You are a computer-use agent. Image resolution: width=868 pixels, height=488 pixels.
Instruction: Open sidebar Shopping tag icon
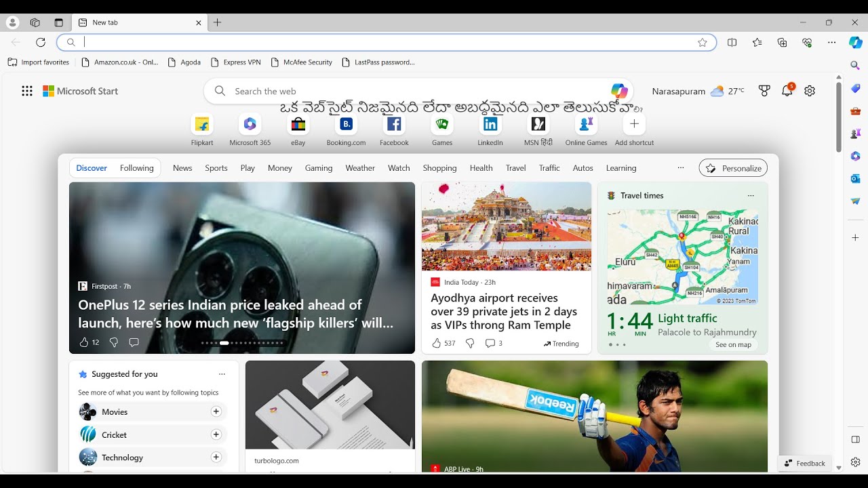(855, 88)
